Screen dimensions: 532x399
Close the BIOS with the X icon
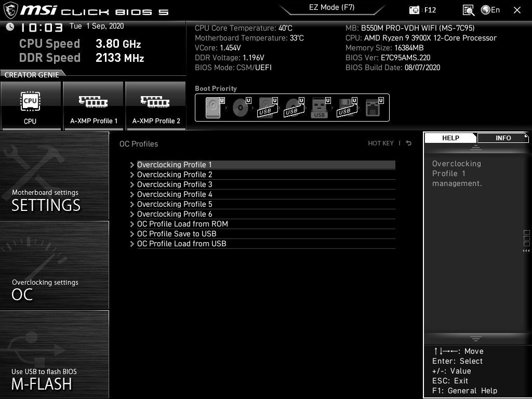click(517, 10)
